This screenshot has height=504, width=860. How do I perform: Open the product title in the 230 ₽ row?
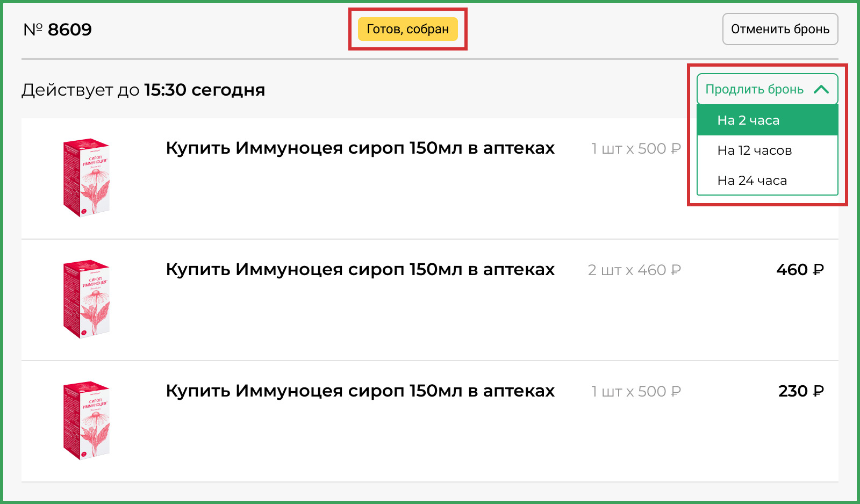[x=360, y=391]
